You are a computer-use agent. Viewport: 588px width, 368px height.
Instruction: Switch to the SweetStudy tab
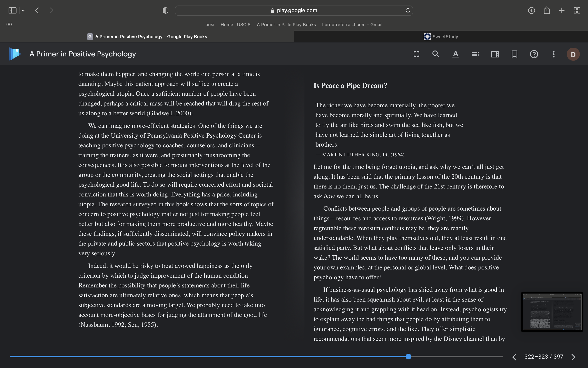tap(441, 37)
